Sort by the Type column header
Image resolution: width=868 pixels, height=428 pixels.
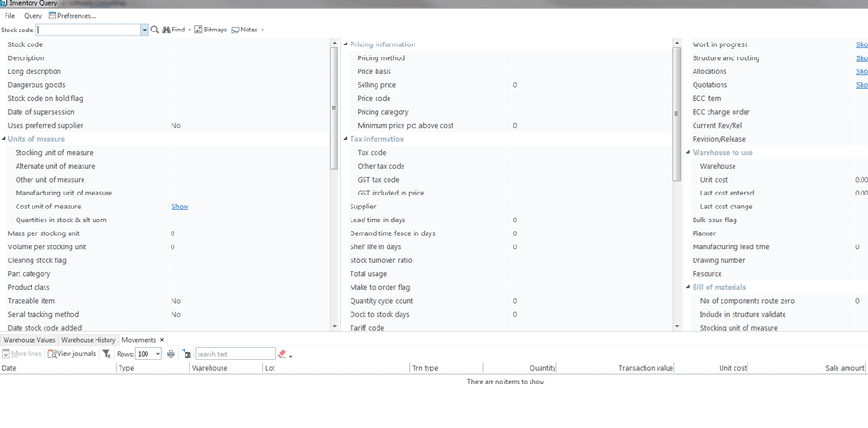click(153, 368)
